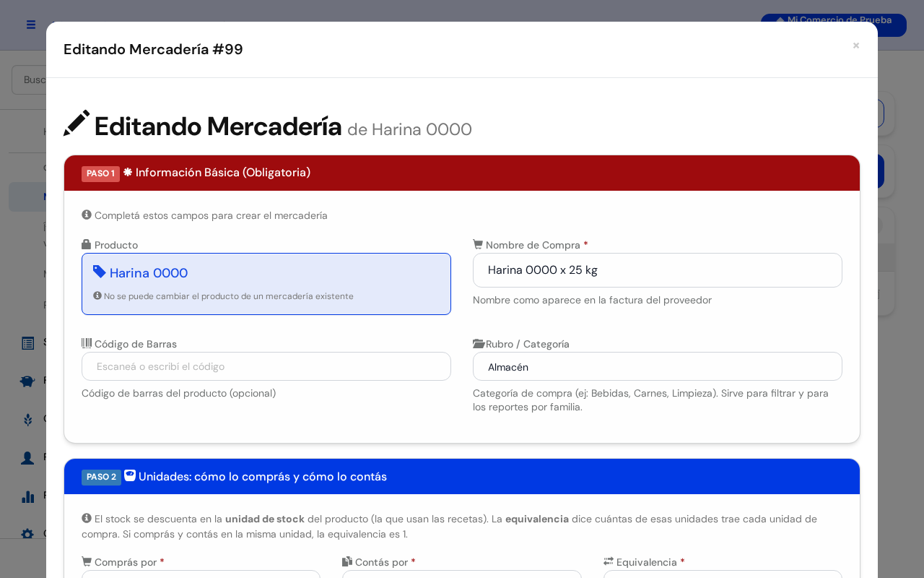Close the Editando Mercadería #99 dialog
The height and width of the screenshot is (578, 924).
[856, 46]
